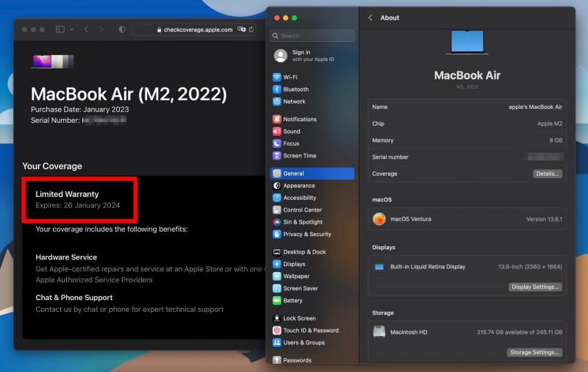Open Appearance icon in sidebar
Image resolution: width=588 pixels, height=372 pixels.
277,185
